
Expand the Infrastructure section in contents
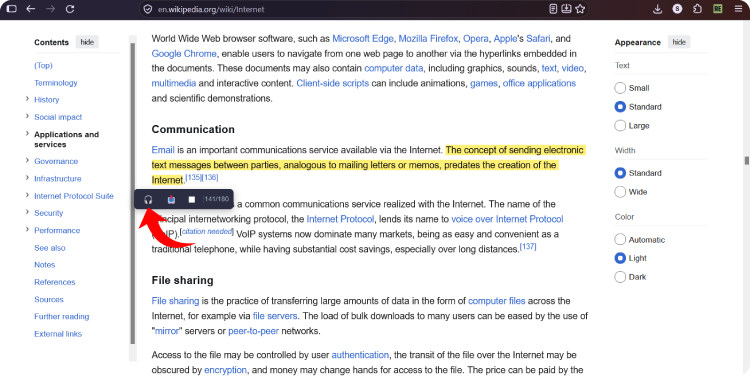27,178
